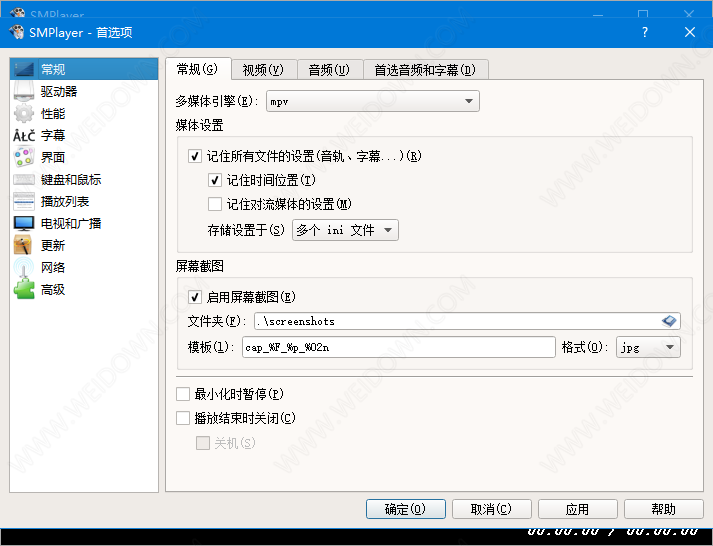Switch to the 常规(G) tab
713x546 pixels.
pos(198,69)
